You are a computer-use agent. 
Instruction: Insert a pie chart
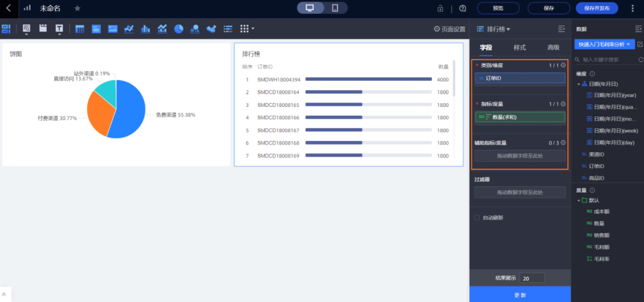pos(179,29)
